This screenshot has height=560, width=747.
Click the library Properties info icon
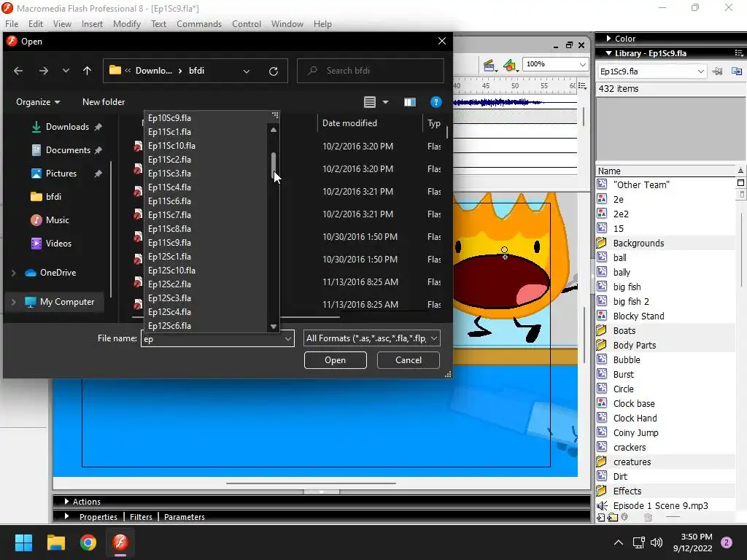pyautogui.click(x=624, y=517)
